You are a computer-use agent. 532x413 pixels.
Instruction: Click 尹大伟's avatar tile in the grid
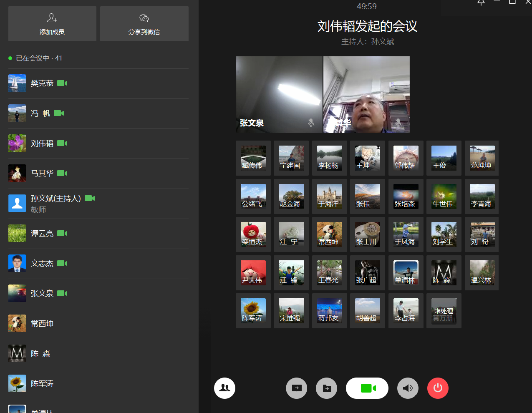253,273
